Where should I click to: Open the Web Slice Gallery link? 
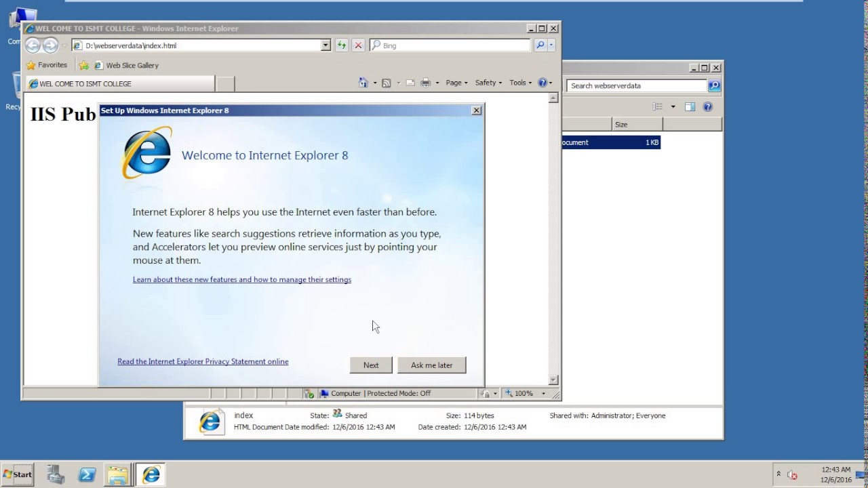pyautogui.click(x=126, y=65)
